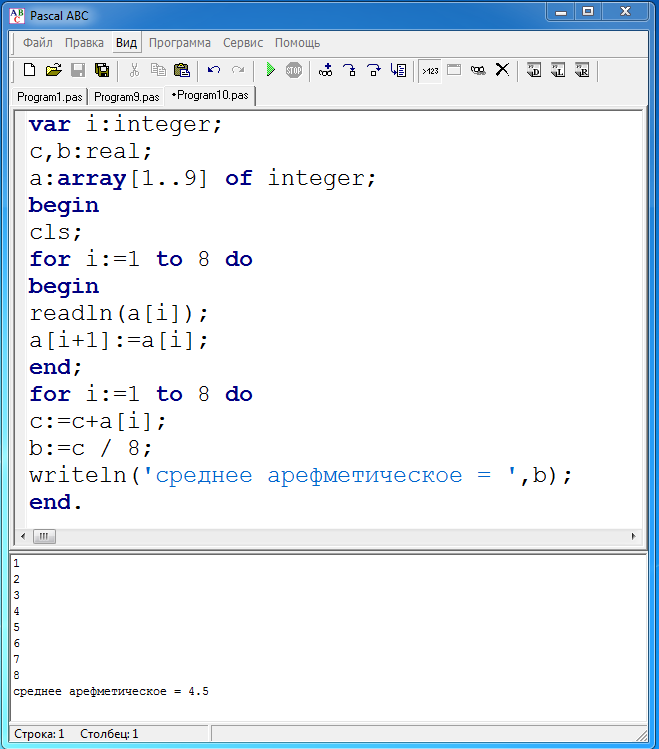Click final 'end.' line in editor
The width and height of the screenshot is (659, 749).
tap(55, 503)
